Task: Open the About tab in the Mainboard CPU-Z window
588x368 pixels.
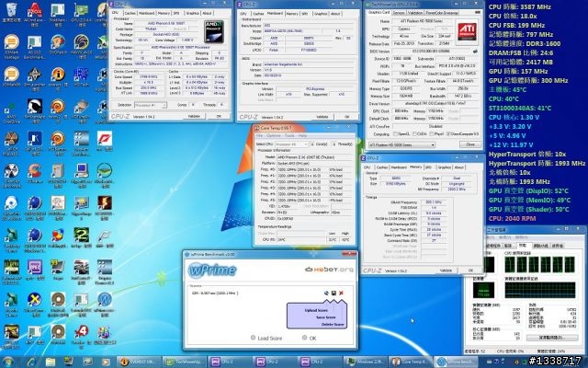Action: [335, 14]
